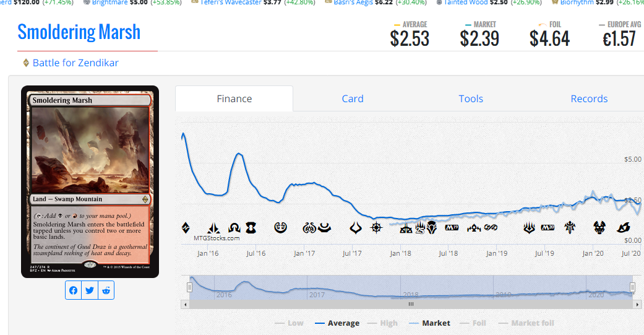Screen dimensions: 644x335
Task: Click the FOIL $4.64 price stat
Action: (x=549, y=35)
